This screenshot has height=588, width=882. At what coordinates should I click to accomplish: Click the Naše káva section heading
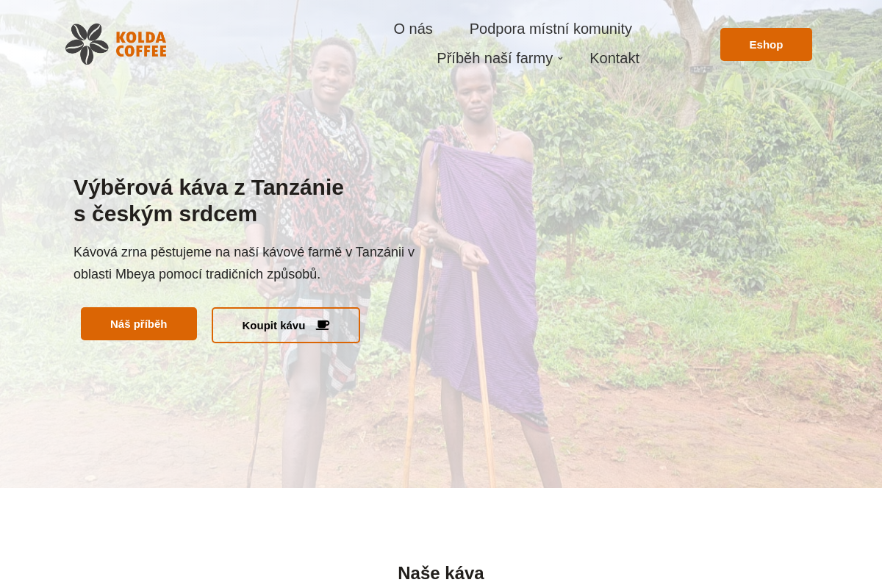point(441,573)
